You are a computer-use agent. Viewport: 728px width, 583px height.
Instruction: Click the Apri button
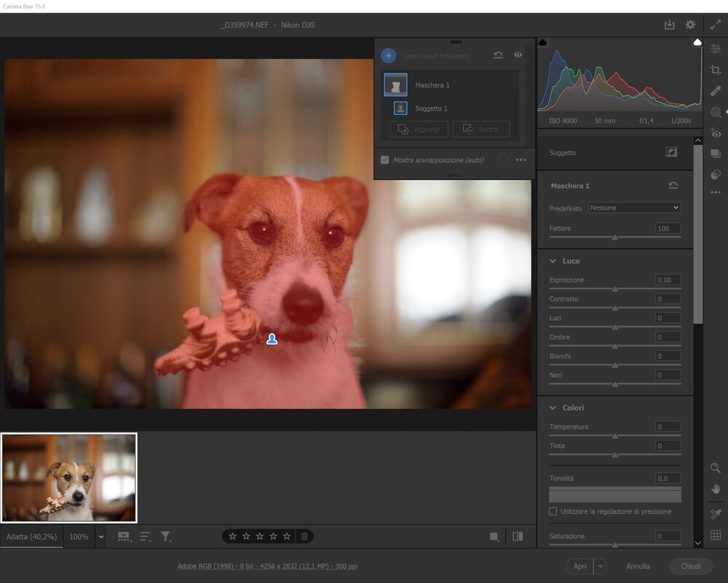pyautogui.click(x=579, y=566)
